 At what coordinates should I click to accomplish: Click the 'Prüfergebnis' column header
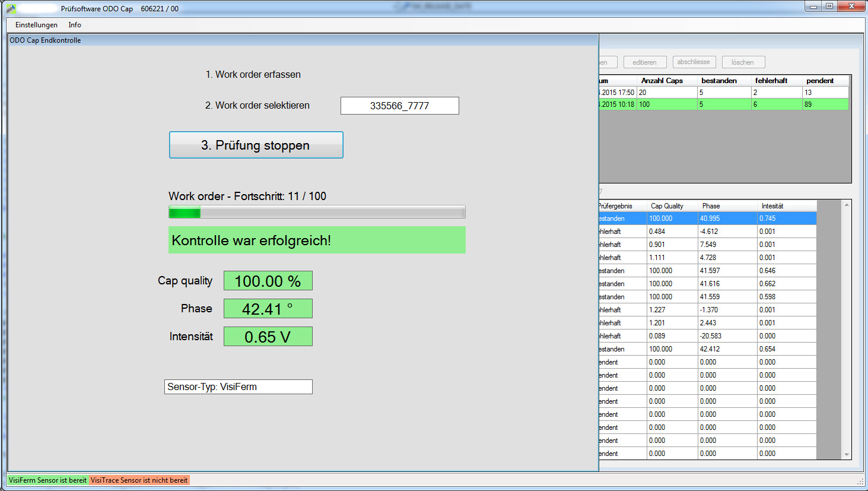tap(615, 205)
